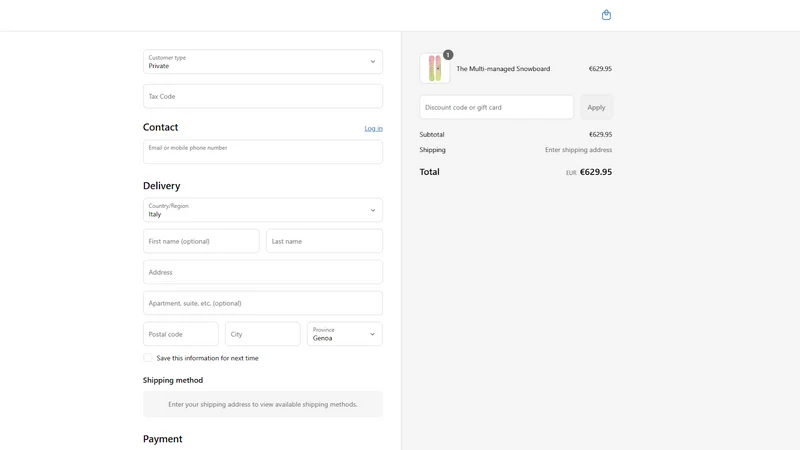The height and width of the screenshot is (450, 800).
Task: Focus the Email or mobile phone field
Action: [263, 152]
